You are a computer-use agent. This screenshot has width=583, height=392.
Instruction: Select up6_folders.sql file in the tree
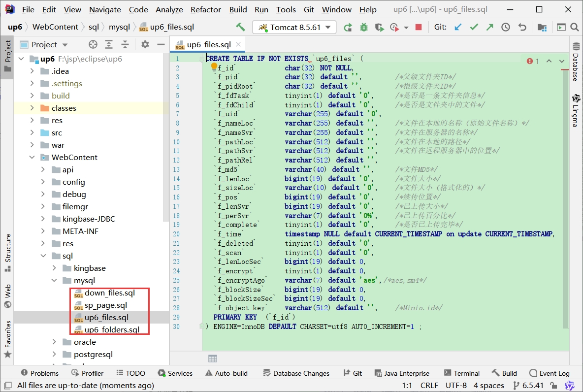tap(112, 330)
